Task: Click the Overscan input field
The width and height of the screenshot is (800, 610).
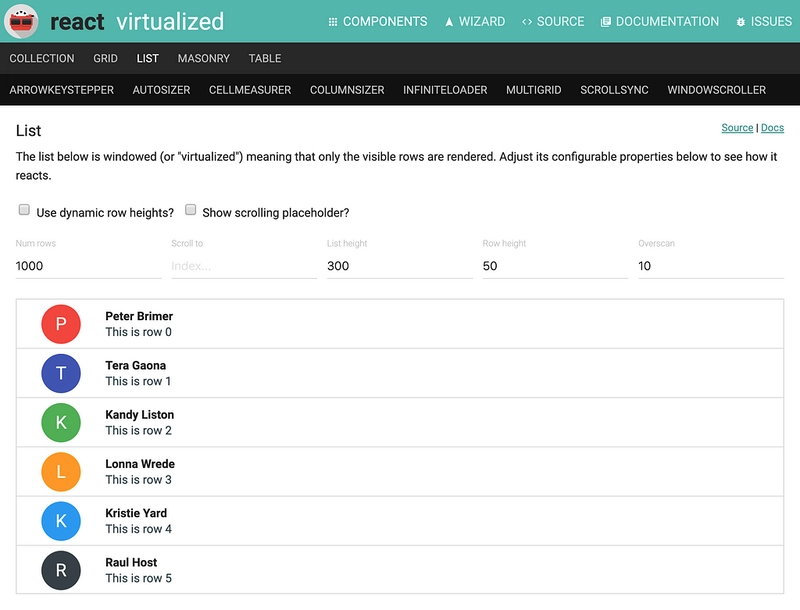Action: click(x=710, y=266)
